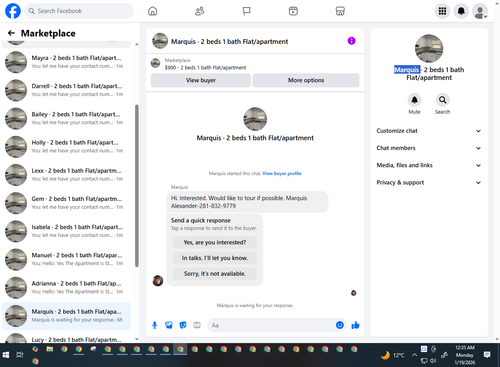
Task: Expand the Customize chat section
Action: (x=429, y=131)
